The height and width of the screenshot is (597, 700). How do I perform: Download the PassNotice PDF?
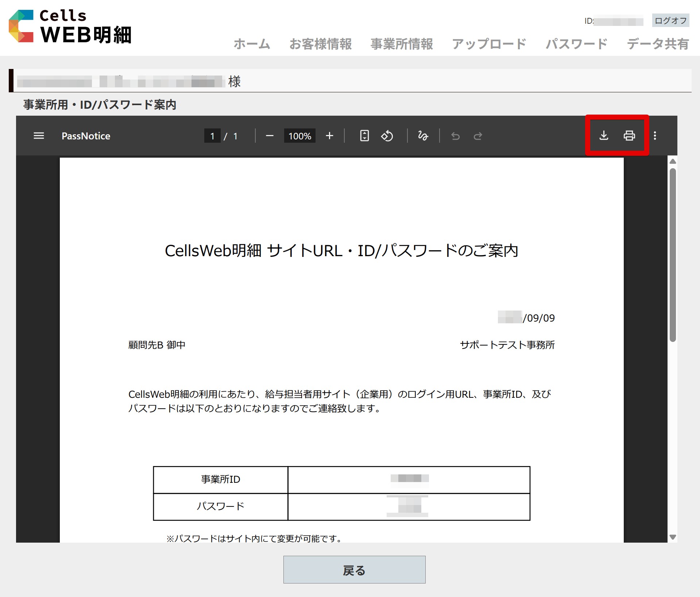coord(604,135)
